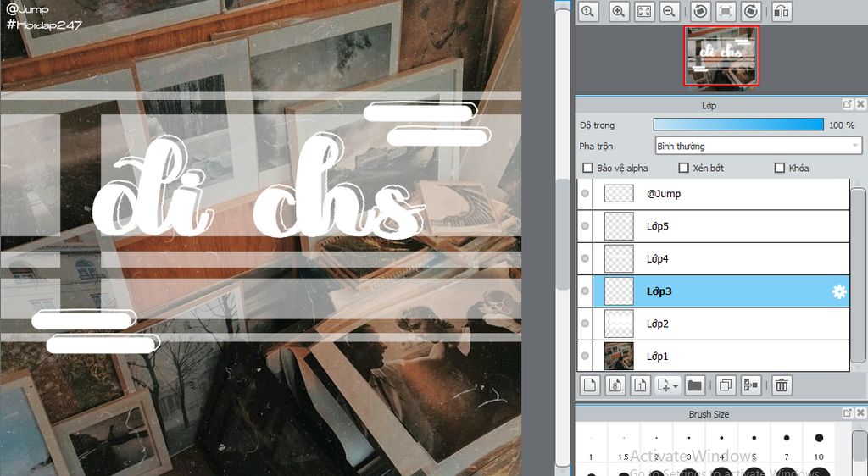Open the add special layer dropdown

[x=667, y=385]
